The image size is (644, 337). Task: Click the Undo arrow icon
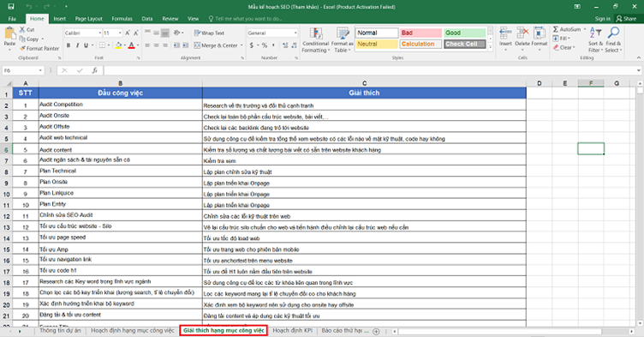29,7
